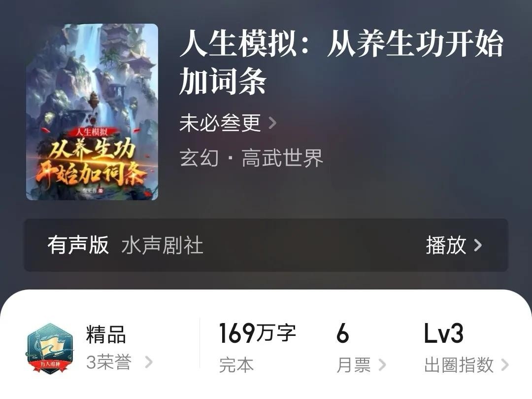
Task: Tap the chevron next to 播放
Action: (478, 245)
